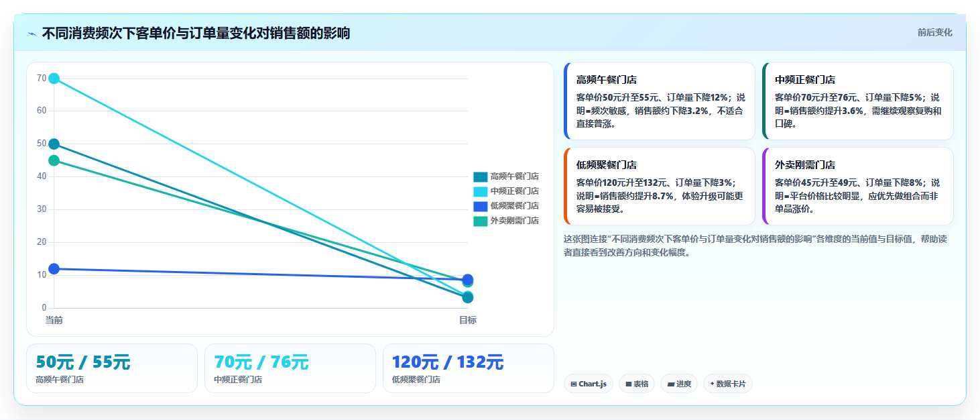Click description starting 客单价70元升至76元
Viewport: 980px width, 420px height.
click(859, 111)
